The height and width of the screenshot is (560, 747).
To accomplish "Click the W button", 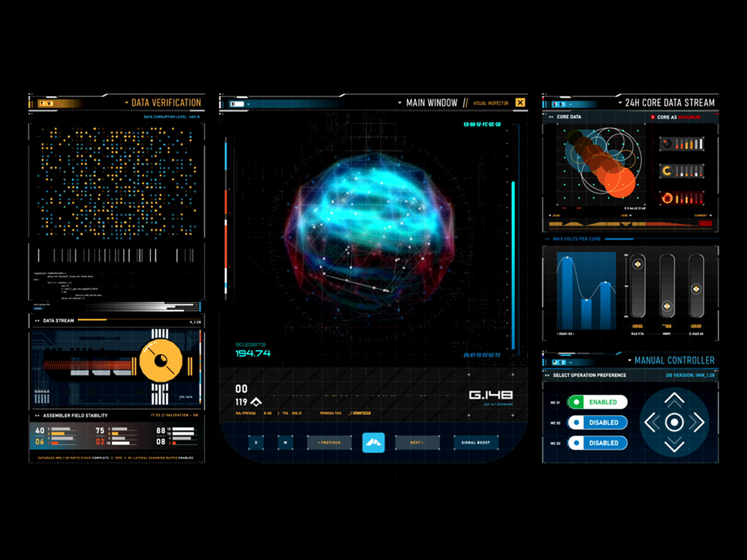I will 285,442.
